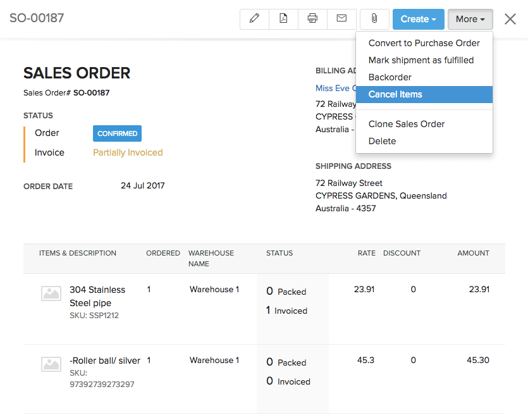Click the Roller ball silver image placeholder
528x420 pixels.
click(51, 364)
